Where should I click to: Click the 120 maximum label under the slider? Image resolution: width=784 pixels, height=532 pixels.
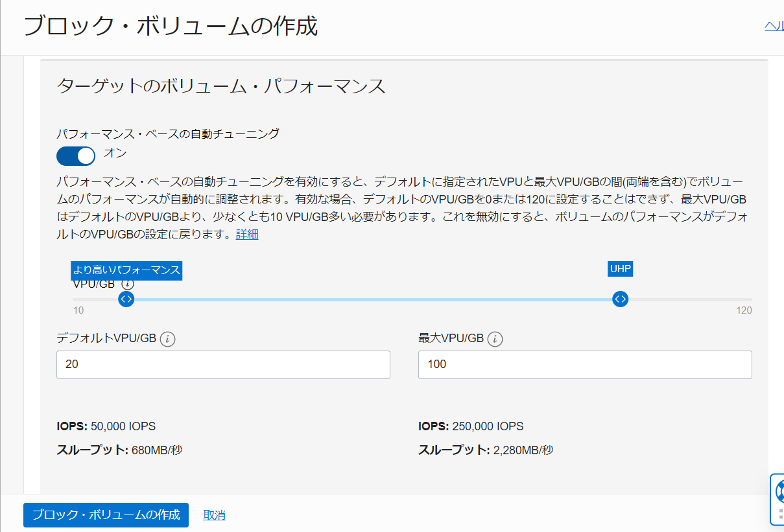point(744,310)
